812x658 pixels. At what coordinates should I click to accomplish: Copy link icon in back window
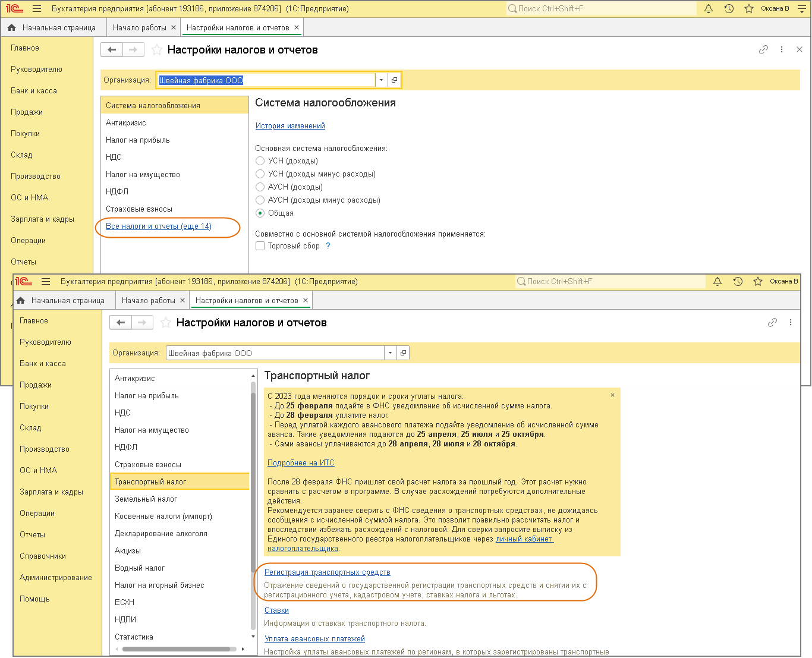coord(764,50)
